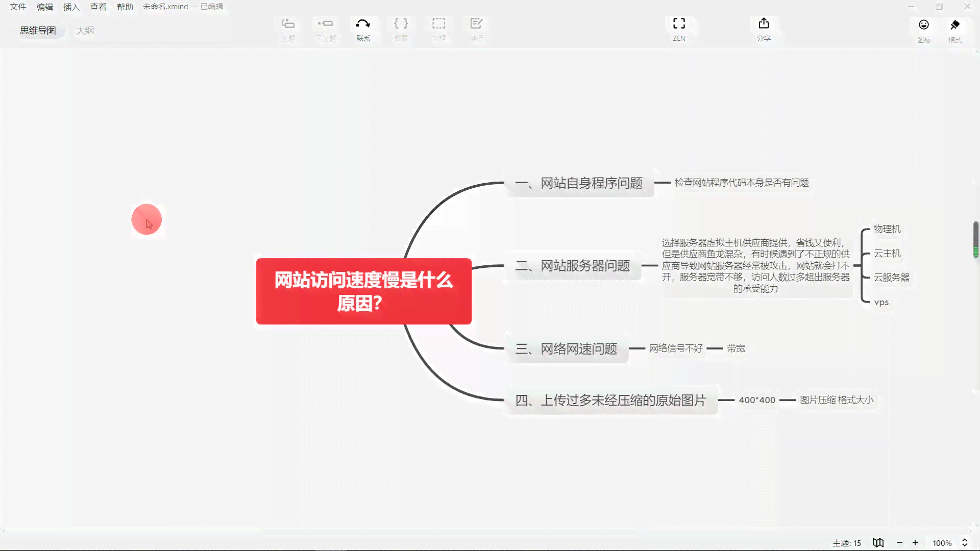Select topic 二、网站服务器问题

(572, 265)
